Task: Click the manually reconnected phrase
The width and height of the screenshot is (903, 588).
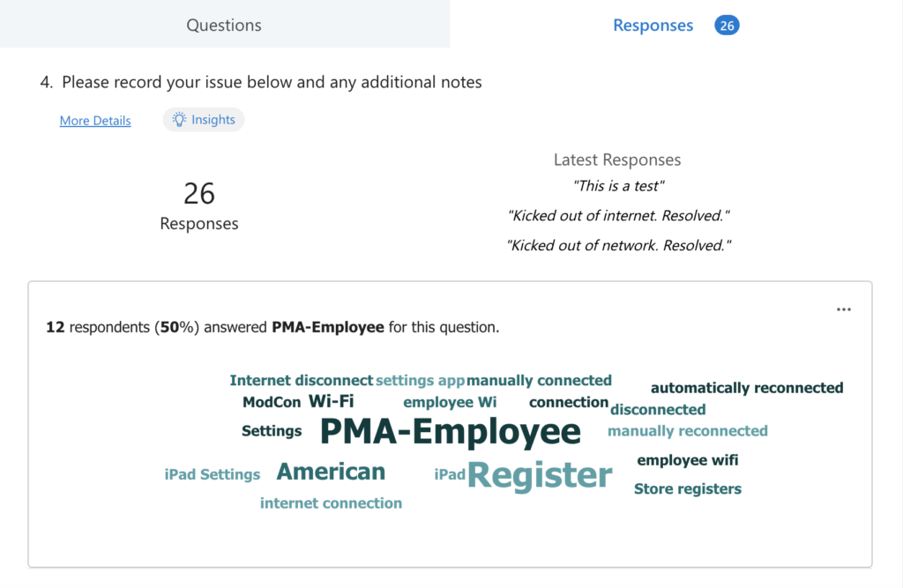Action: [688, 431]
